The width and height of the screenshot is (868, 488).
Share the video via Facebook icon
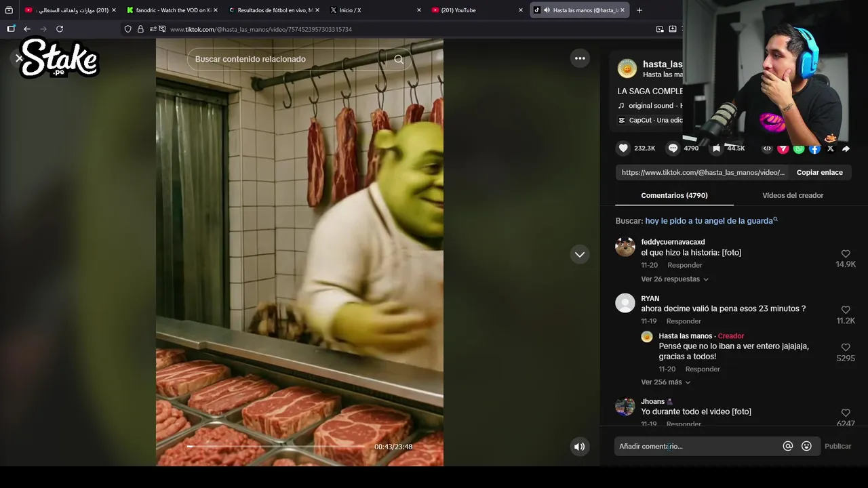point(814,148)
